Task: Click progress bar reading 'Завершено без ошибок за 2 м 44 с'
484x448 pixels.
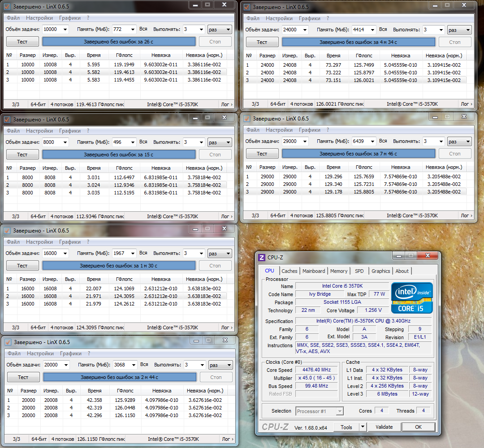Action: tap(120, 377)
